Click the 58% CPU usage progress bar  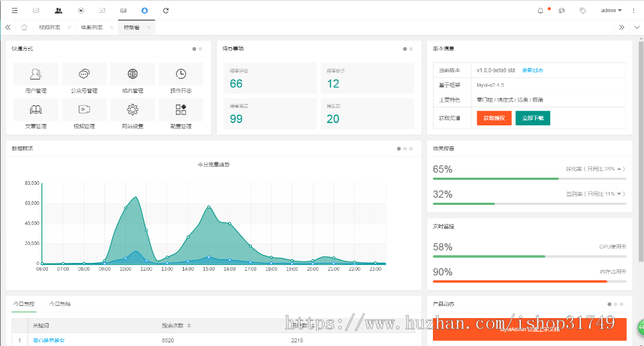(530, 256)
